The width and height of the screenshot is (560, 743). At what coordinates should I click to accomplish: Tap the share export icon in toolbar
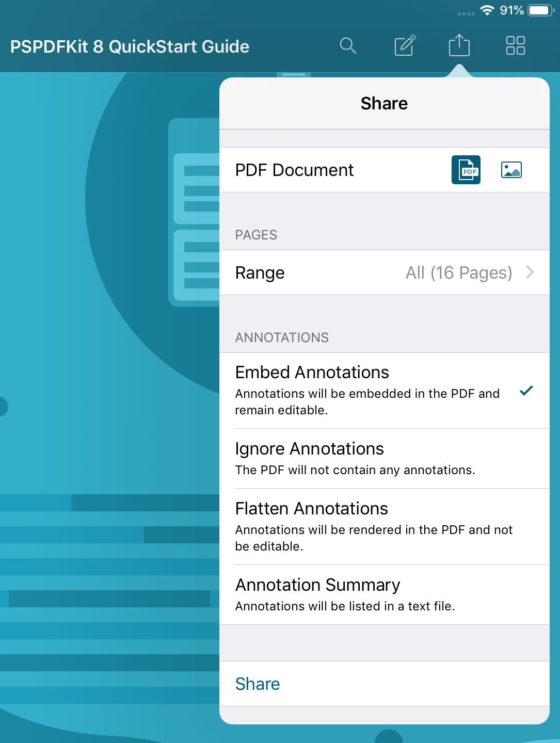pos(459,46)
